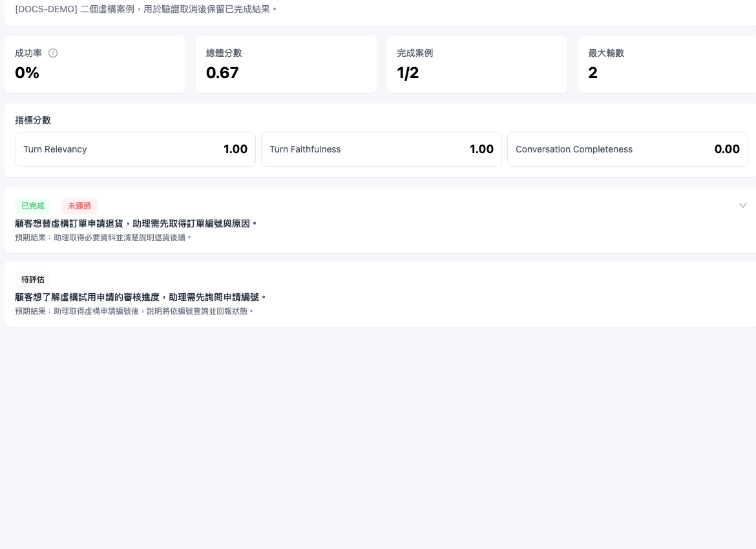Click the 最大輪數 value 2
This screenshot has width=756, height=549.
(593, 73)
